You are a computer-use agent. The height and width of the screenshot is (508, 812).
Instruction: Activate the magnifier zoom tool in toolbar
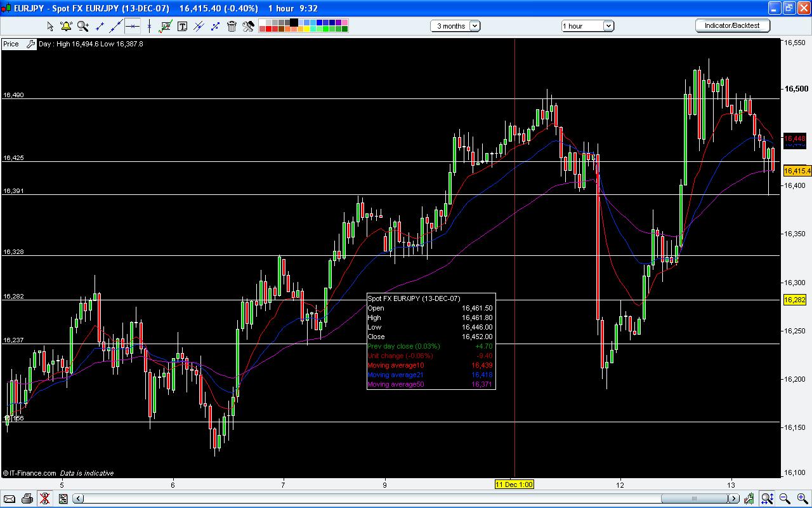click(x=83, y=26)
